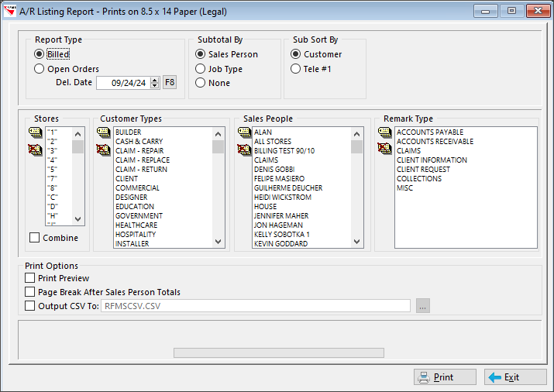Click the Print button
Screen dimensions: 554x392
[x=445, y=377]
